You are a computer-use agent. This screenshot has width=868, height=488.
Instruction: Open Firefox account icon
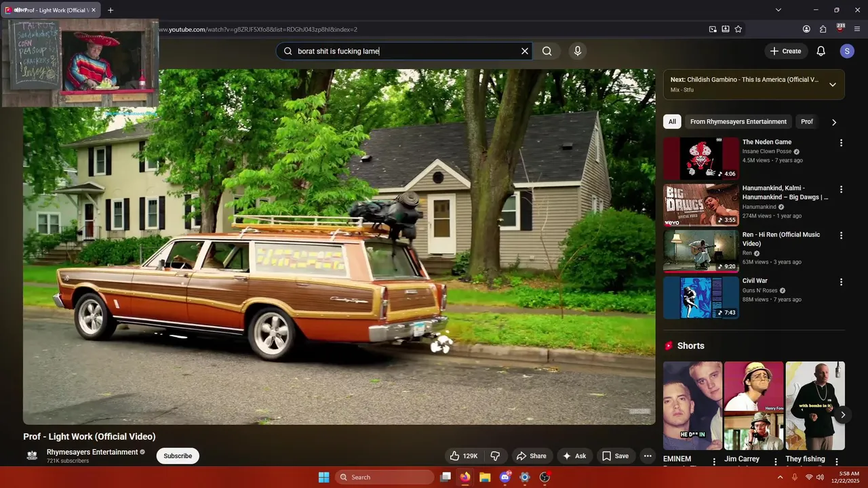pyautogui.click(x=806, y=29)
